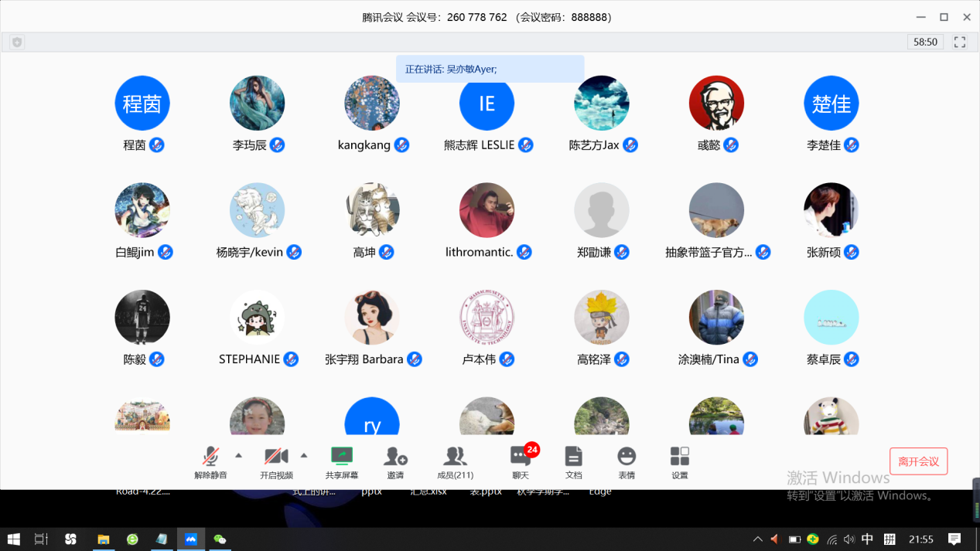Show hidden system tray icons chevron
The width and height of the screenshot is (980, 551).
757,539
